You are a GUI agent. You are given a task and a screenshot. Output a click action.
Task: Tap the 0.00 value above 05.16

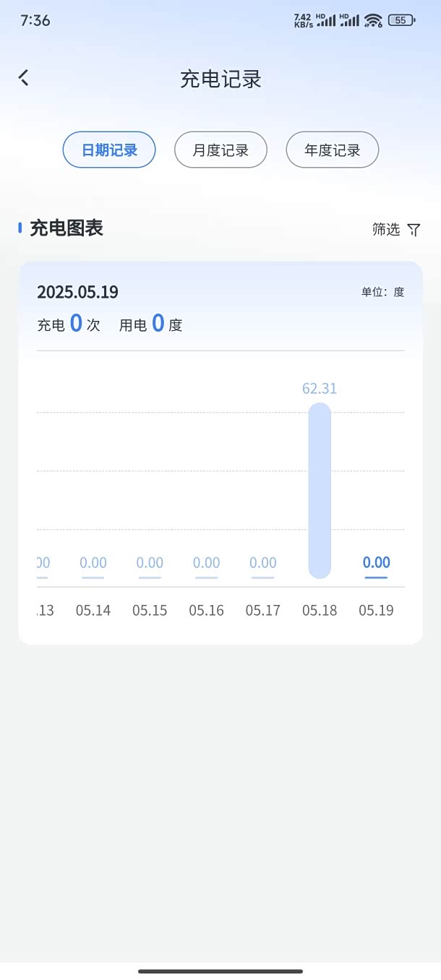(x=206, y=563)
